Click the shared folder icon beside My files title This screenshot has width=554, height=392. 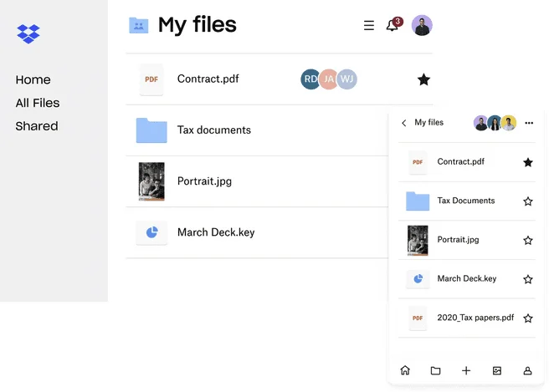point(139,25)
